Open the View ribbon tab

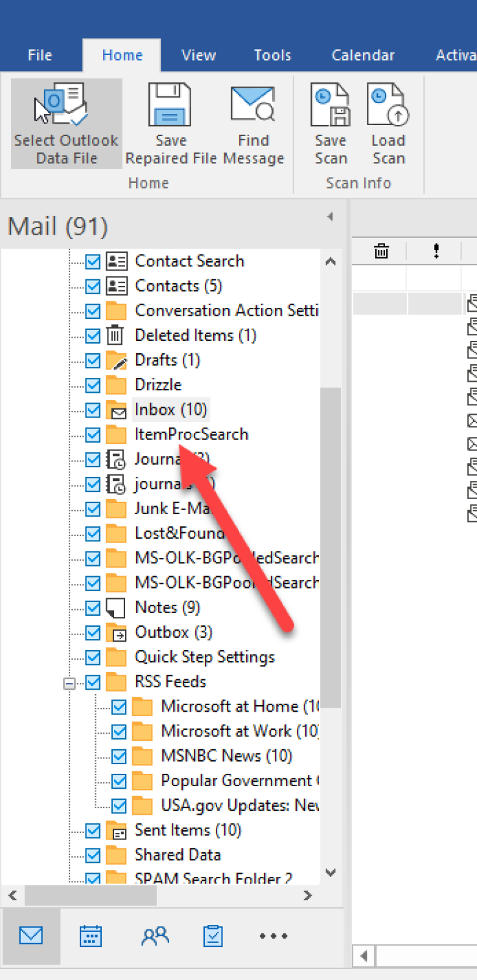(x=198, y=55)
